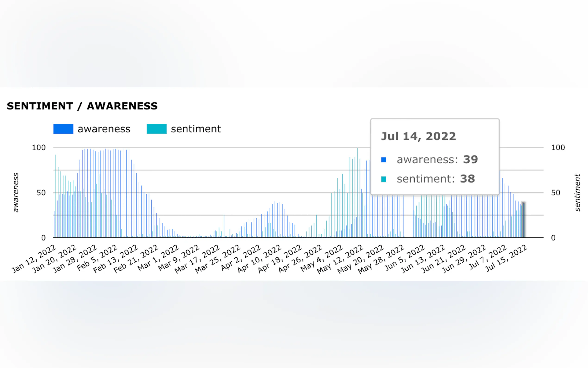588x368 pixels.
Task: Click the Mar 17, 2022 axis label
Action: (x=197, y=259)
